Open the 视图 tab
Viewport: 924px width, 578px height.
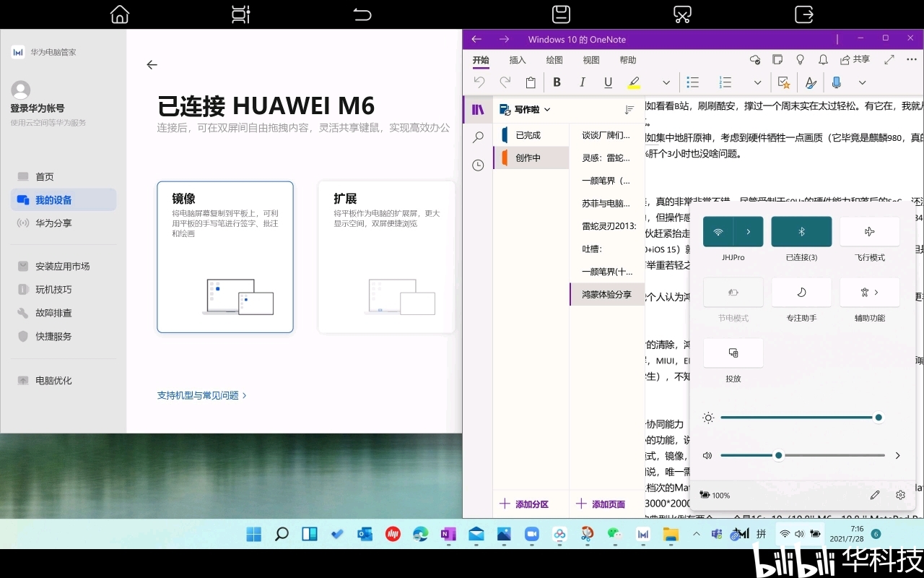point(591,60)
